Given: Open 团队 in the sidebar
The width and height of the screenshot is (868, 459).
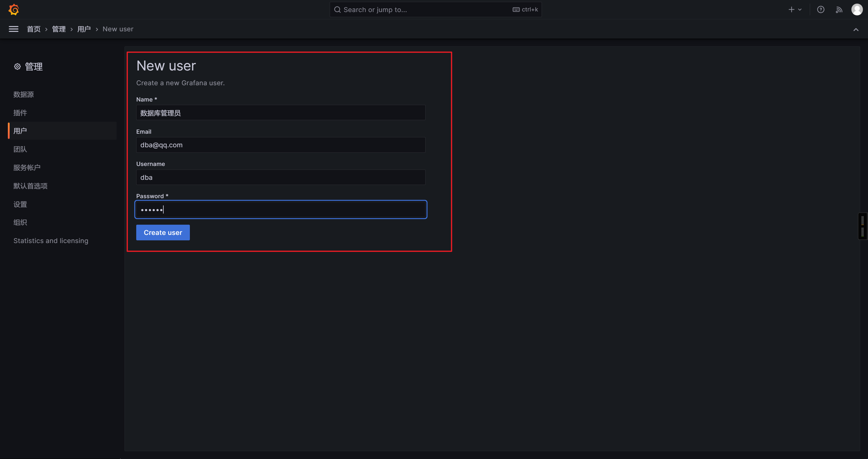Looking at the screenshot, I should (20, 149).
